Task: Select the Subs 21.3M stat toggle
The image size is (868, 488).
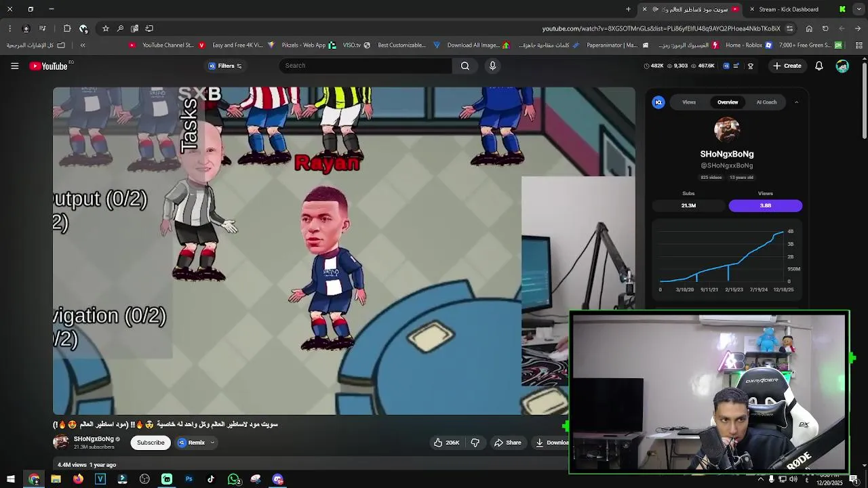Action: coord(688,205)
